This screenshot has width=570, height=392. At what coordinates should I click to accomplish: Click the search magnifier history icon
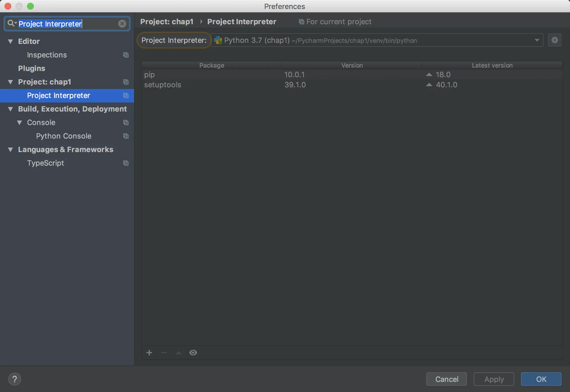click(x=12, y=23)
